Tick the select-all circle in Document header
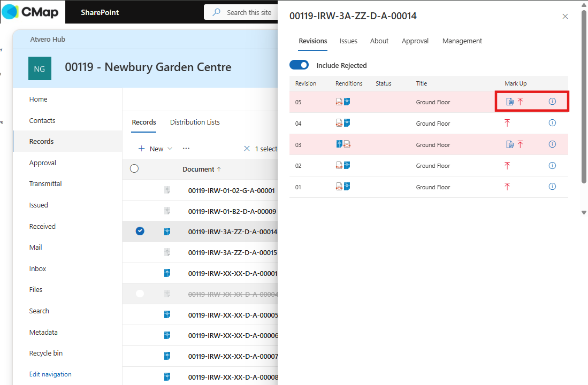 (x=134, y=168)
